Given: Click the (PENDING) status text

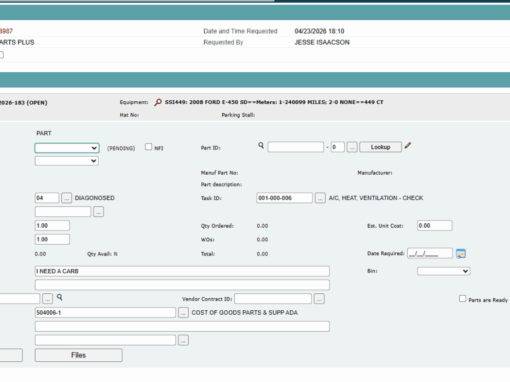Looking at the screenshot, I should (x=121, y=148).
